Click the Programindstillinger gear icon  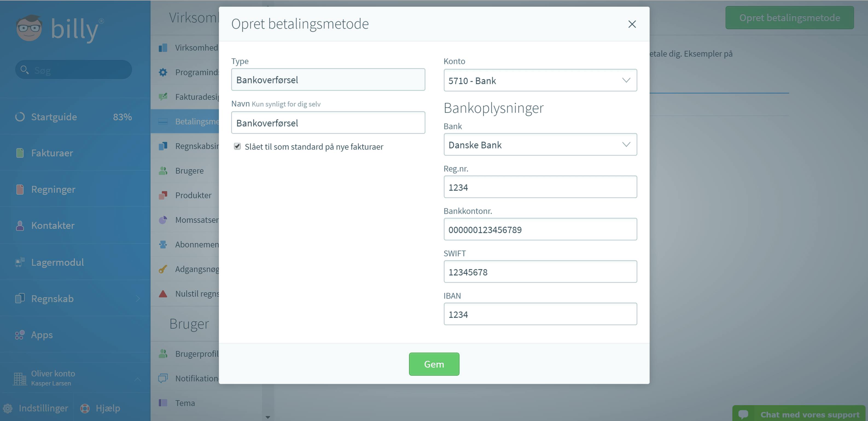click(x=163, y=72)
